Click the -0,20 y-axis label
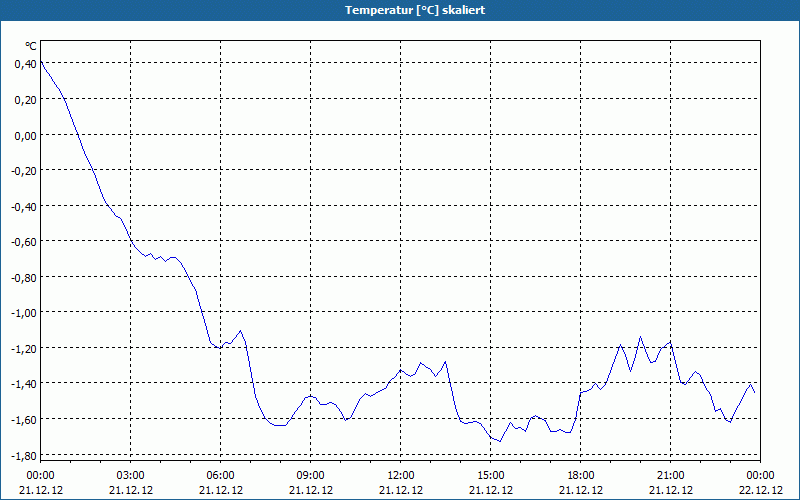Screen dimensions: 800x500 [x=24, y=170]
